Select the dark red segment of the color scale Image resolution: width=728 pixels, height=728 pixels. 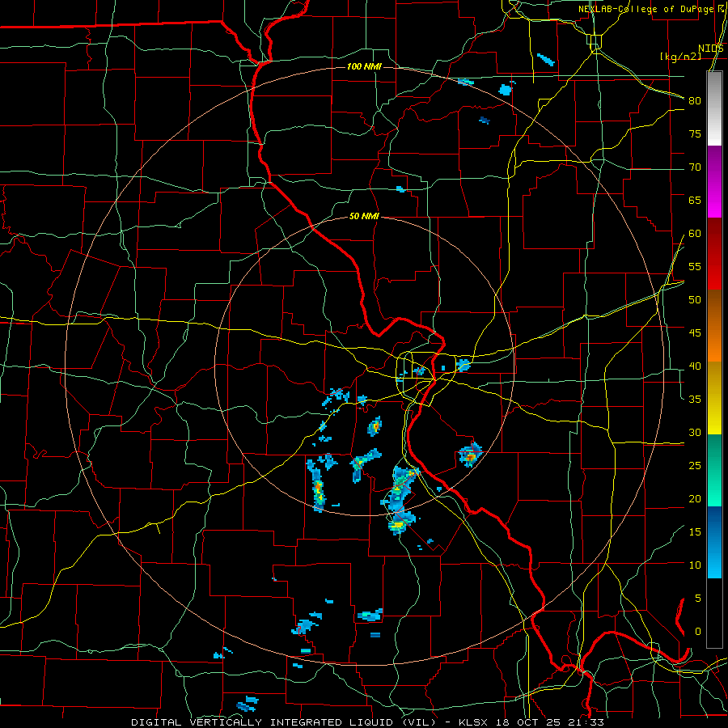point(714,254)
